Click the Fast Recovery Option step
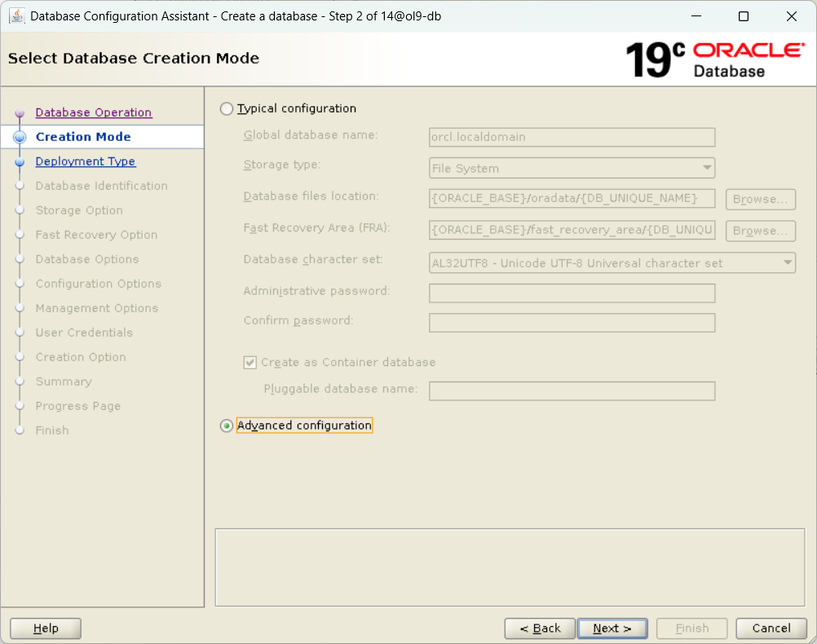 [96, 235]
